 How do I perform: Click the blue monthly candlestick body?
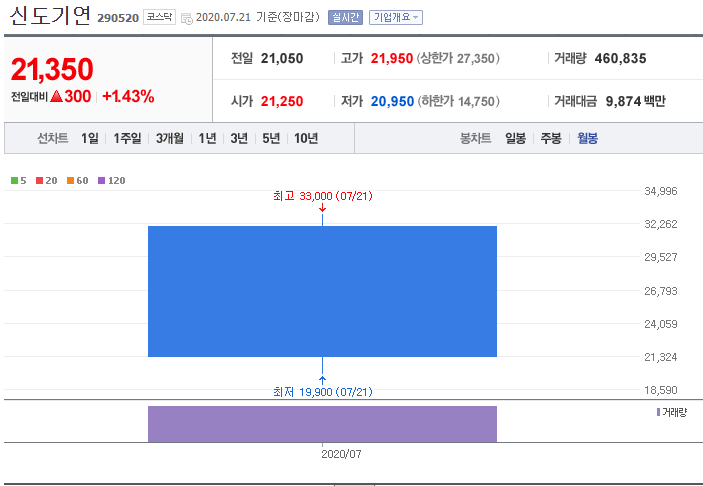[x=322, y=291]
